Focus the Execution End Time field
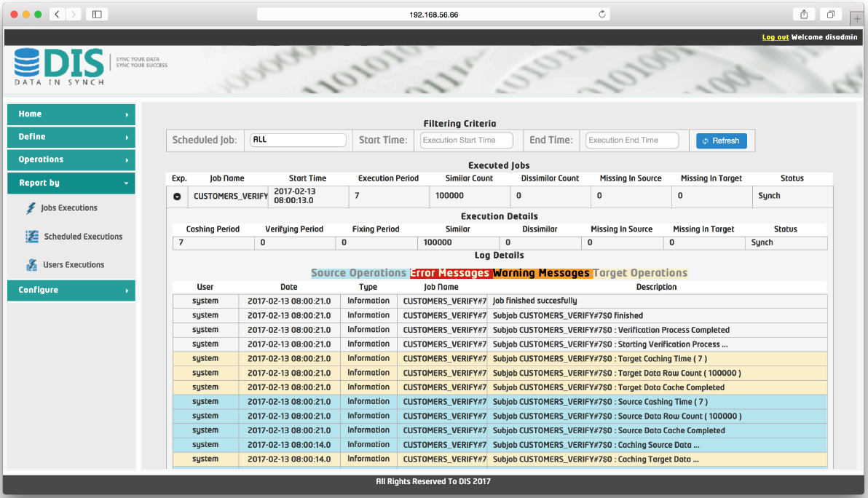 tap(631, 141)
